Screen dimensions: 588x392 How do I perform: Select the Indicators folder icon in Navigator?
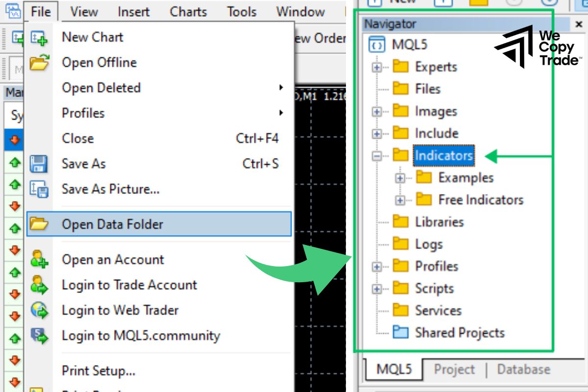400,155
